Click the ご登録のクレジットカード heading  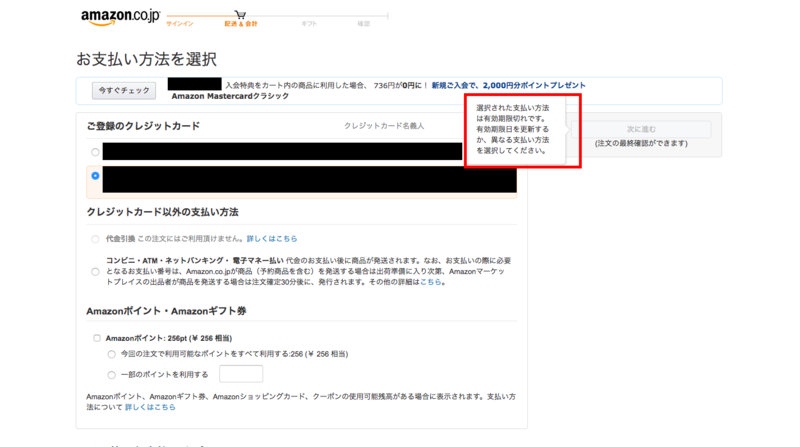click(x=143, y=126)
